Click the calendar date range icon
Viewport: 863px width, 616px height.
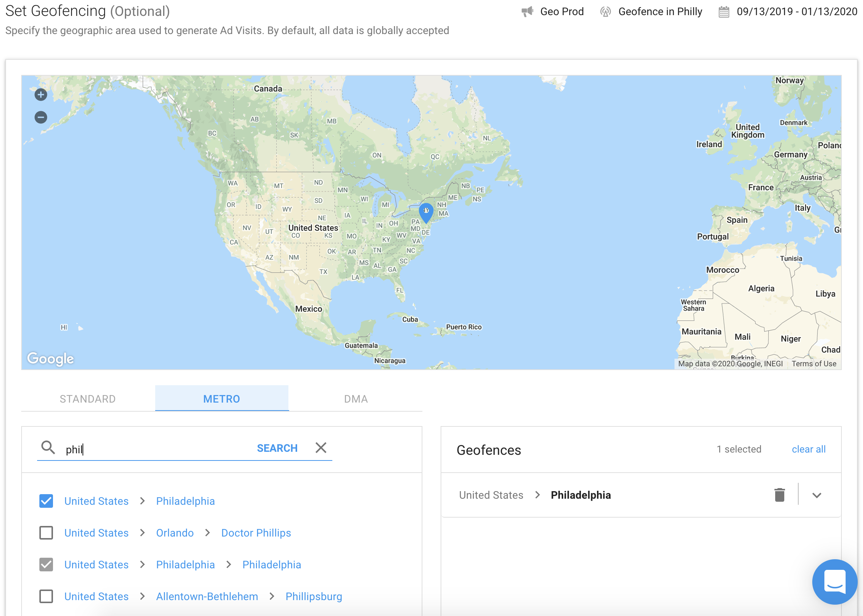[724, 12]
